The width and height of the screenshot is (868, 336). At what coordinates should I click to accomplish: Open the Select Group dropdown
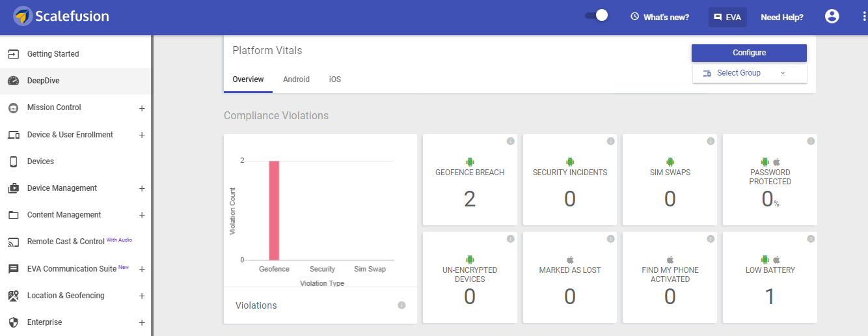pyautogui.click(x=750, y=73)
